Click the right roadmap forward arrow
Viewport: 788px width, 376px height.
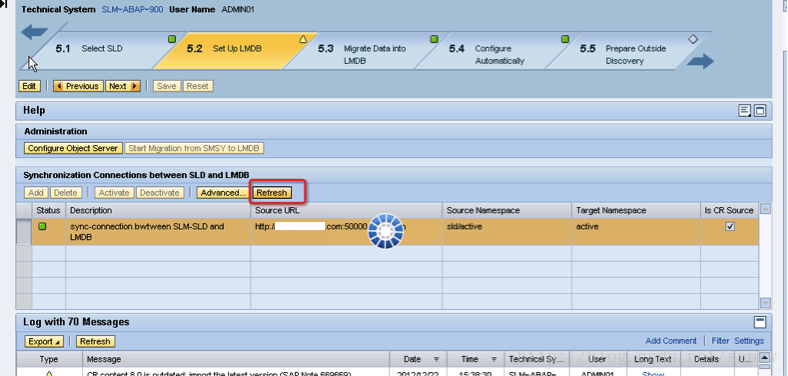tap(700, 61)
